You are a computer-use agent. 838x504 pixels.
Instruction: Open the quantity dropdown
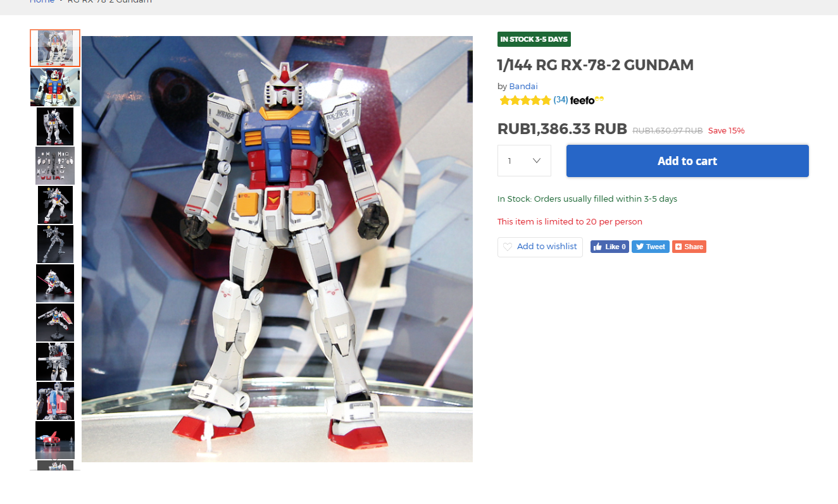click(x=524, y=161)
